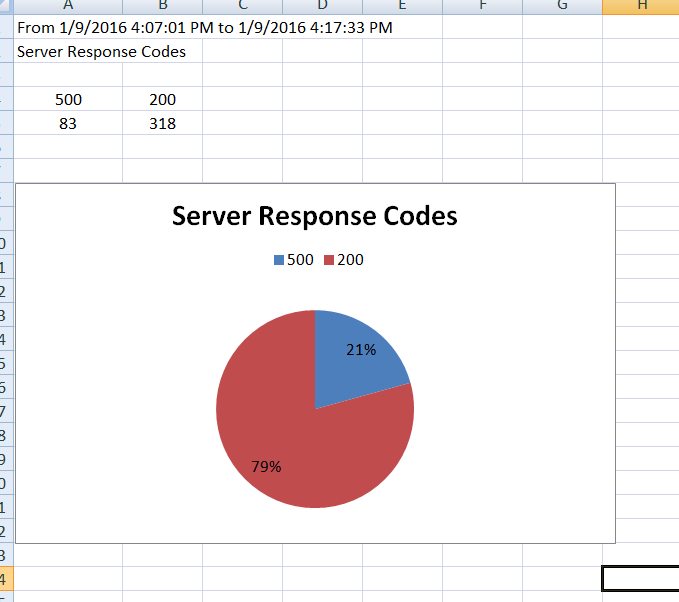Select column B header

coord(162,6)
